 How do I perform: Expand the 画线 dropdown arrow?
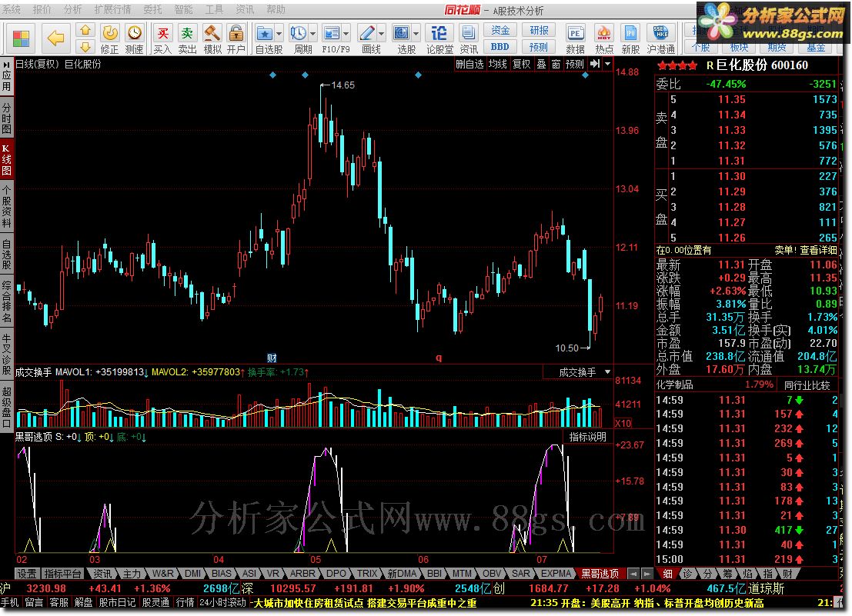point(382,34)
